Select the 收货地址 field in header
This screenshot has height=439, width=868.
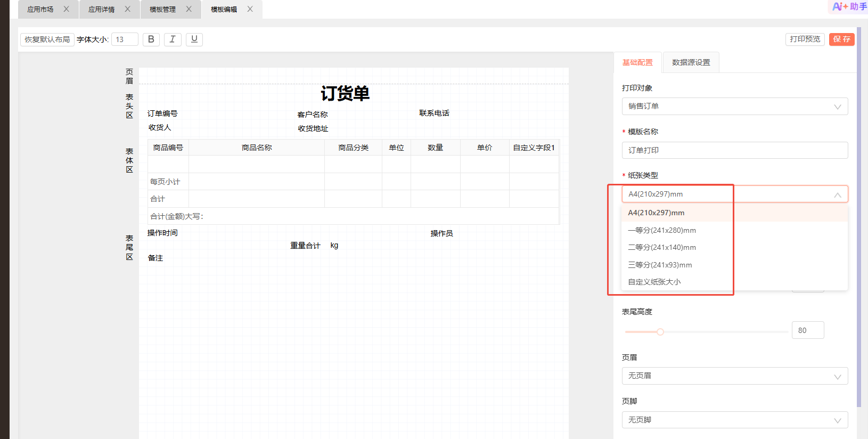tap(313, 128)
